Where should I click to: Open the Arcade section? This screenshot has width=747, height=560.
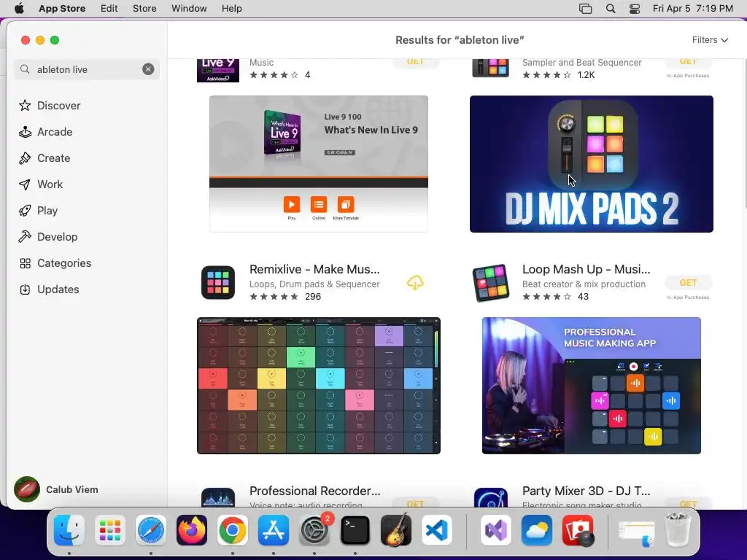46,132
